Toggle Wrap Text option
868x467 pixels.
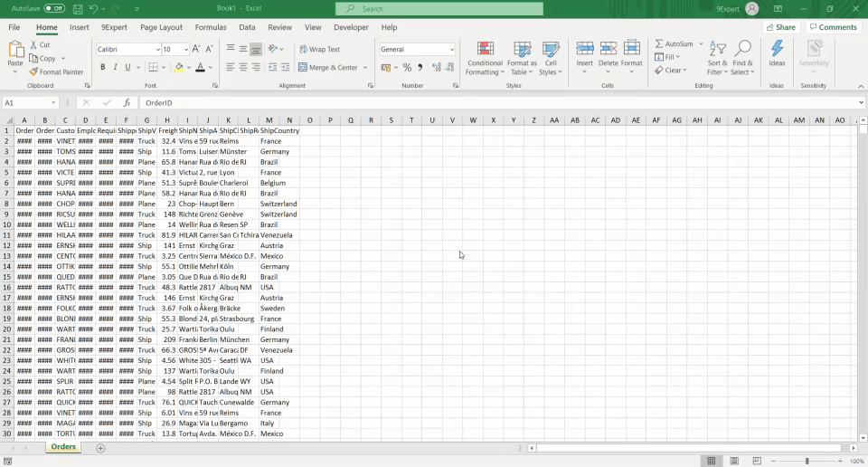(319, 49)
